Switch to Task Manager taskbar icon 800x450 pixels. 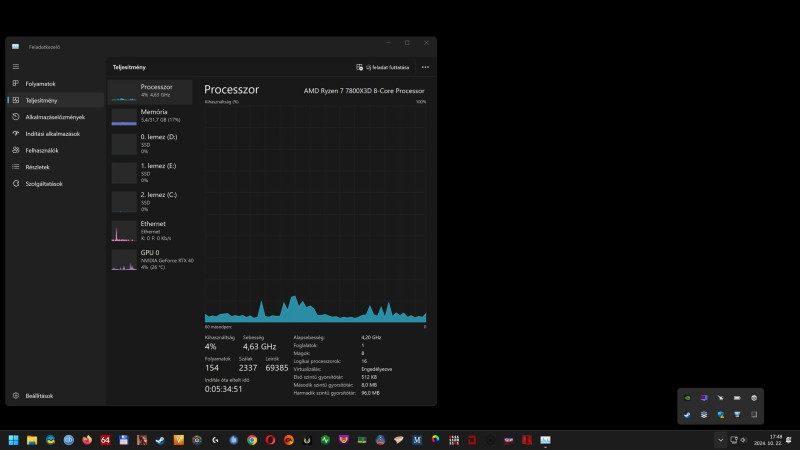click(545, 440)
